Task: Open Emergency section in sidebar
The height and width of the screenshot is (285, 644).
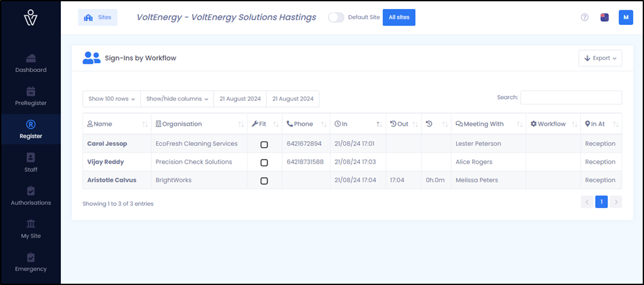Action: pyautogui.click(x=31, y=263)
